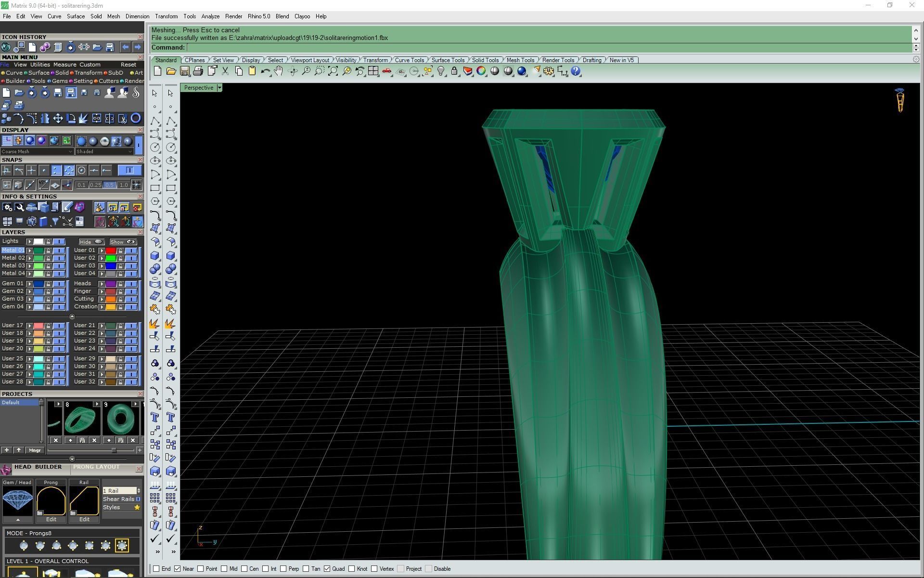Screen dimensions: 924x578
Task: Click the wrench settings icon in Info & Settings
Action: 19,207
